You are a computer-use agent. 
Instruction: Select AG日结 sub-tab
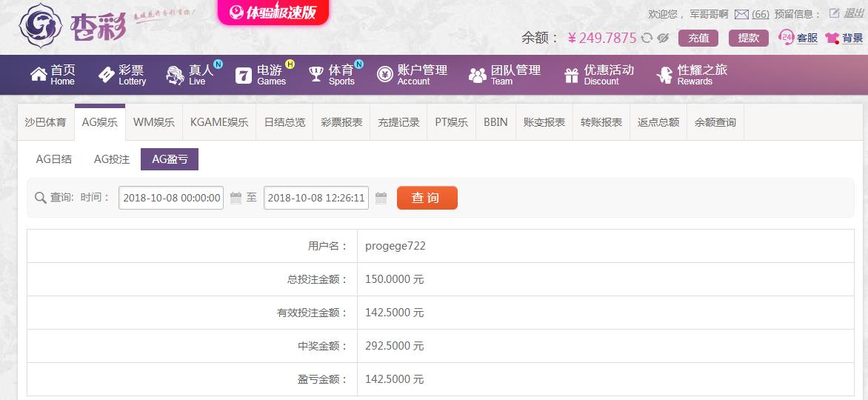point(54,159)
